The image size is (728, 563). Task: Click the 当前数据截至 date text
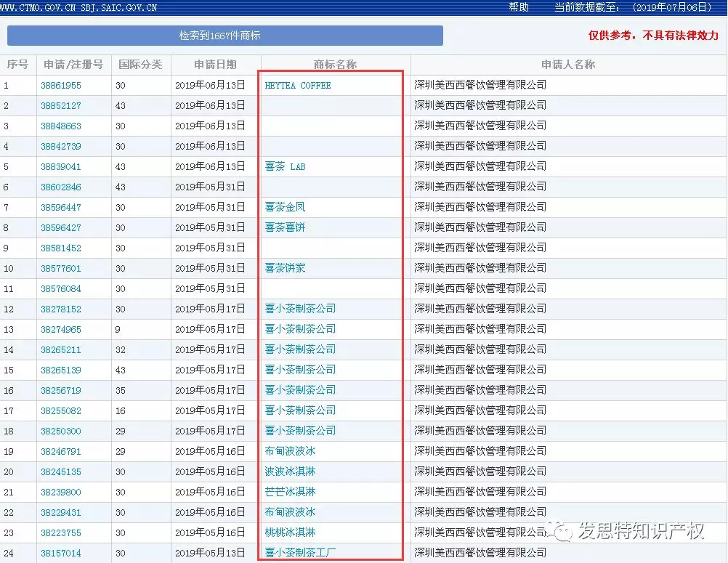click(x=633, y=7)
